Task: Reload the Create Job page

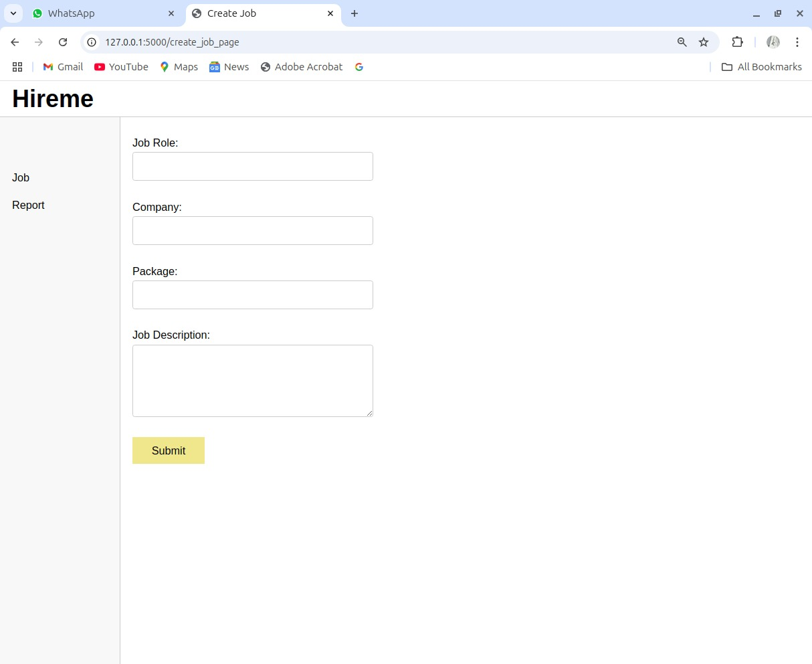Action: (63, 42)
